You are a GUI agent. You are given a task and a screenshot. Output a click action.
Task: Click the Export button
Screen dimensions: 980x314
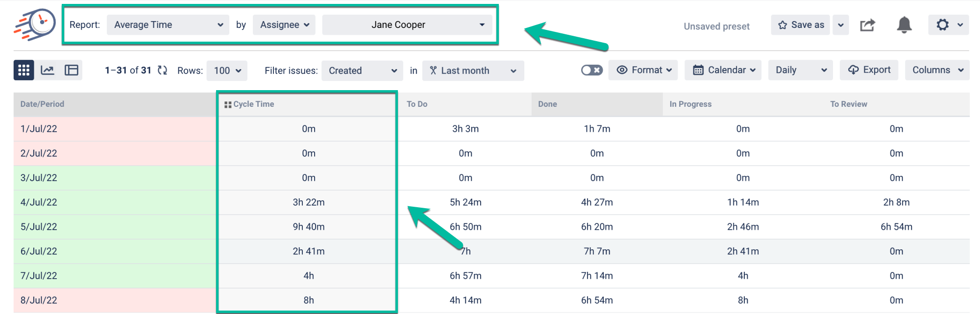(869, 70)
